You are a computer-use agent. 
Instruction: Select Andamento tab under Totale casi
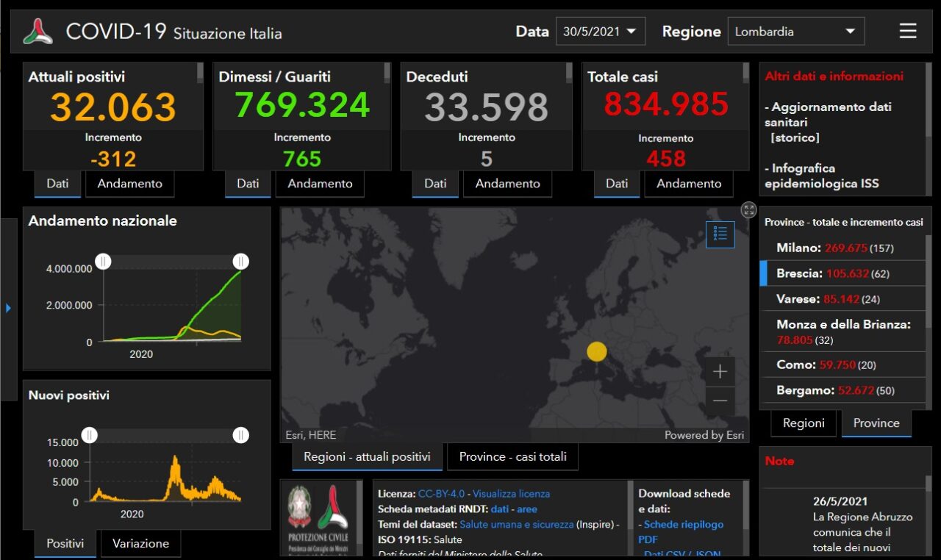[688, 184]
